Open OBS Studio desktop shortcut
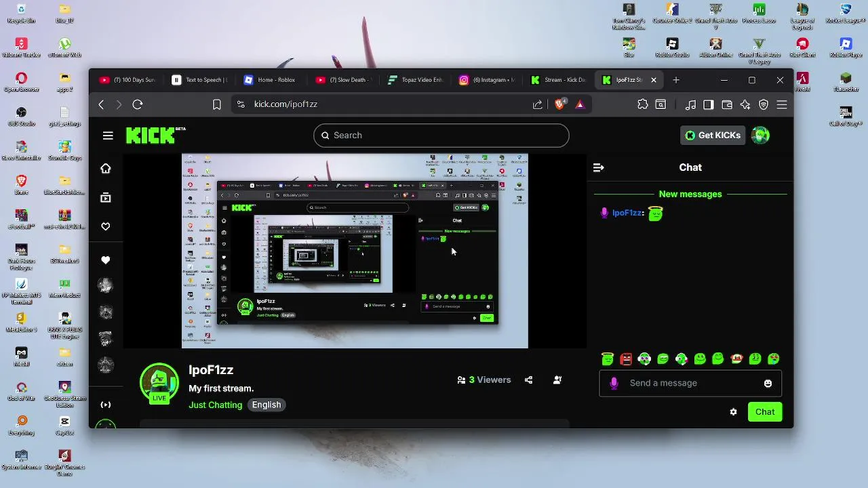 point(21,117)
